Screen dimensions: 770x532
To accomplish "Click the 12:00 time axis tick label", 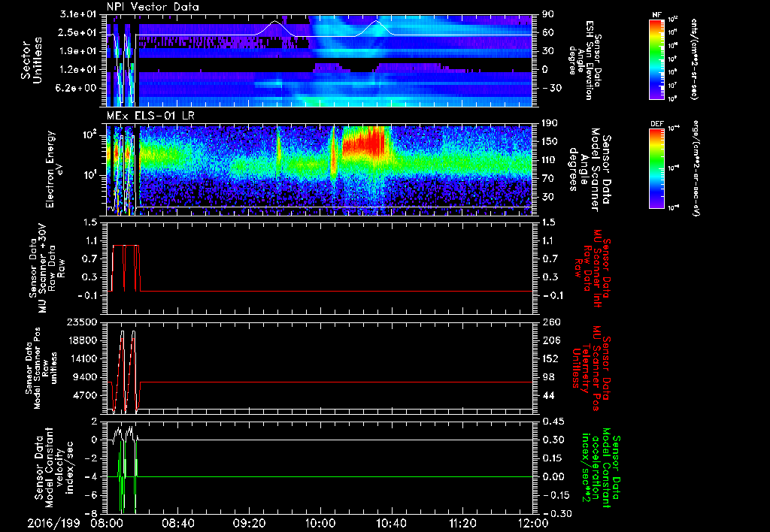I will point(533,523).
